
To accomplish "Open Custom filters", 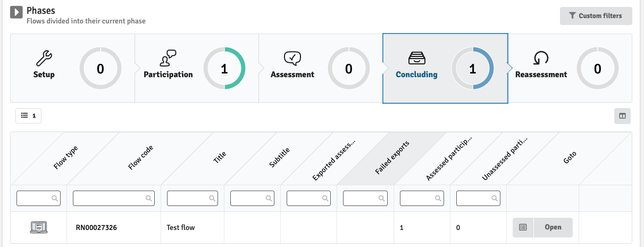I will (596, 16).
